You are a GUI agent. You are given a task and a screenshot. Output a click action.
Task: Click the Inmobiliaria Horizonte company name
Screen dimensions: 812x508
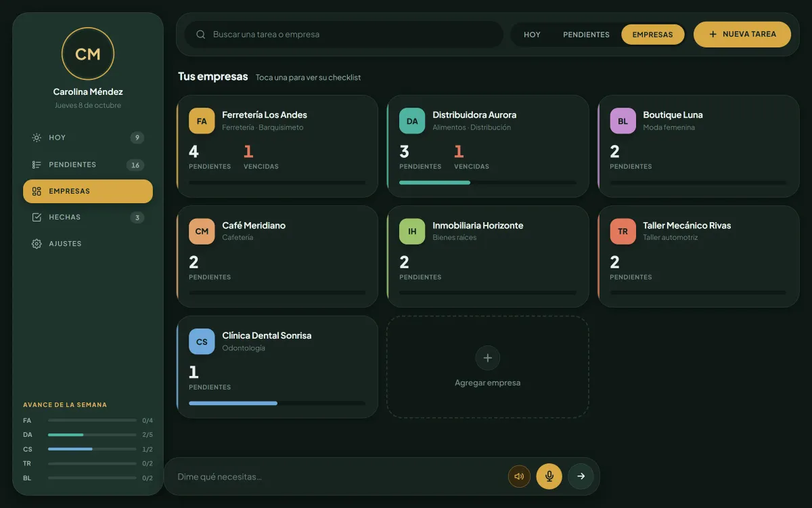478,226
